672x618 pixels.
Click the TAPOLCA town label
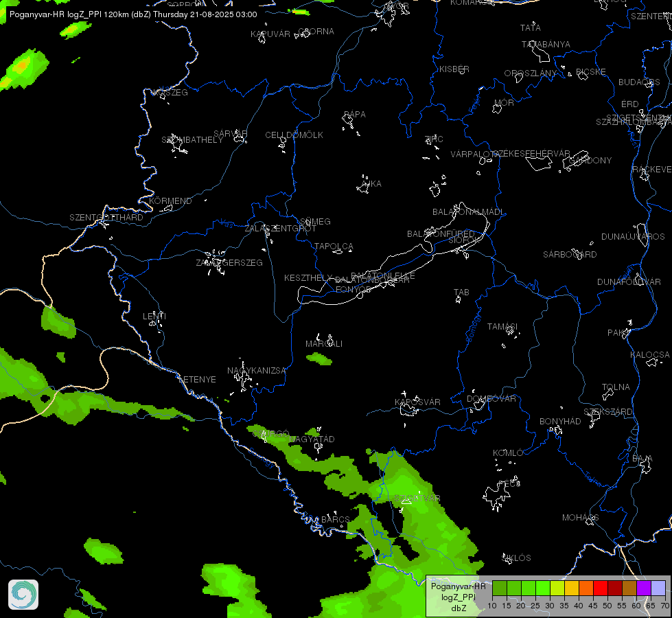point(334,247)
